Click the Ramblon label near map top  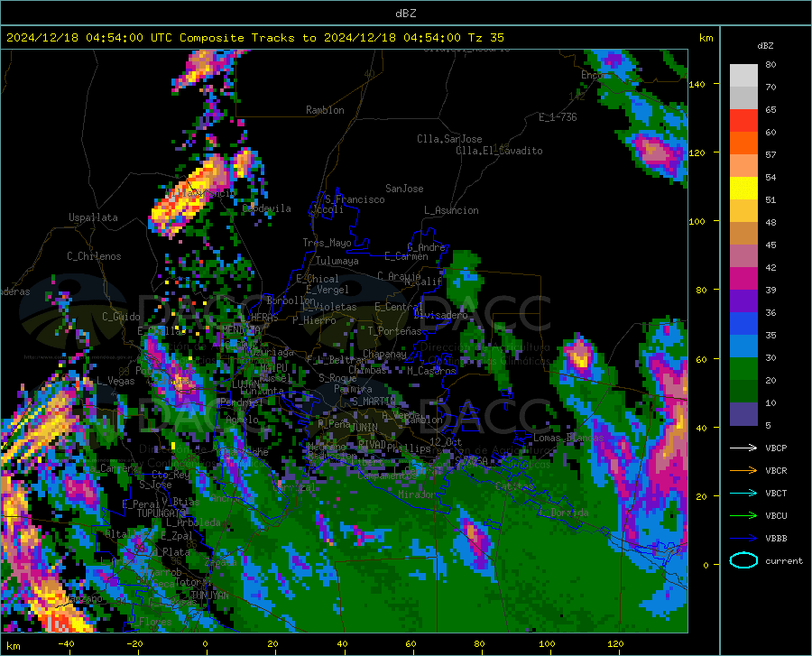click(325, 110)
